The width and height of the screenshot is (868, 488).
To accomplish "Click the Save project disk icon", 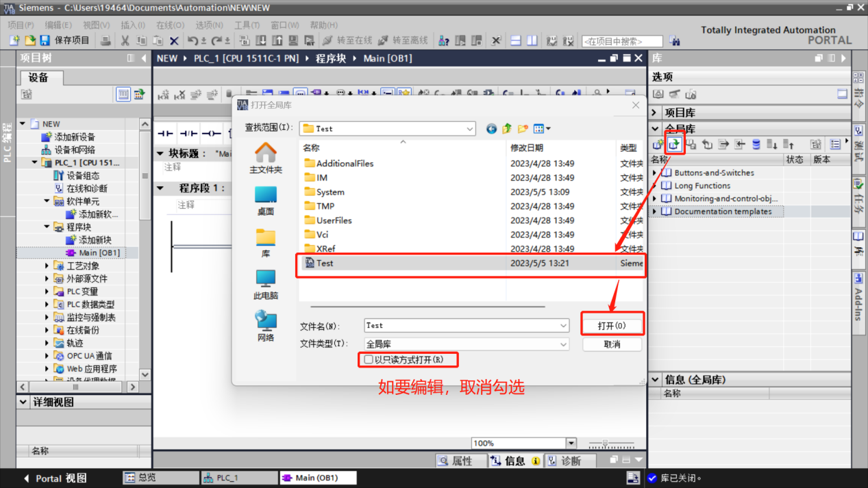I will 45,41.
